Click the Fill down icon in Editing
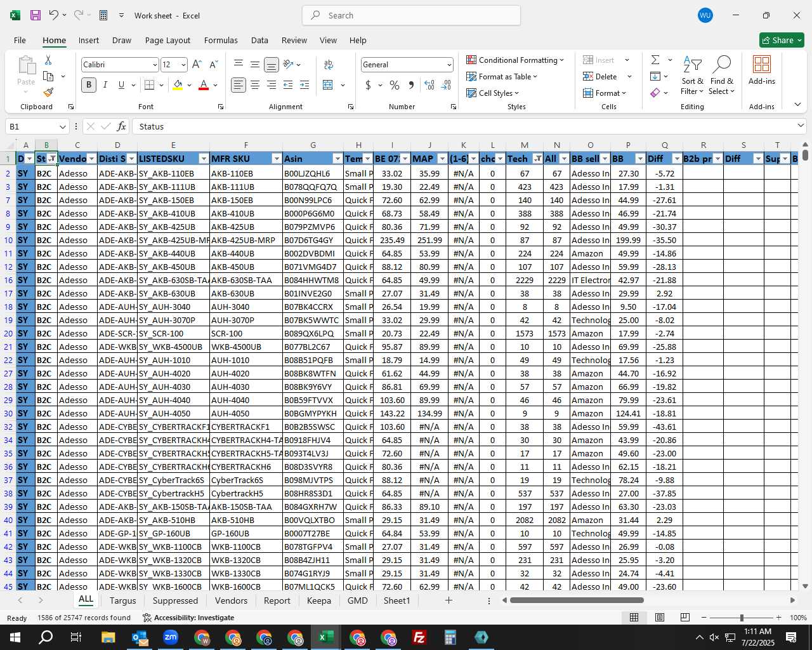 [655, 76]
